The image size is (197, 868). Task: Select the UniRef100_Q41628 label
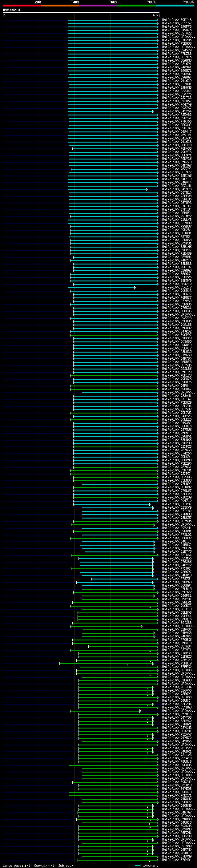(x=177, y=142)
